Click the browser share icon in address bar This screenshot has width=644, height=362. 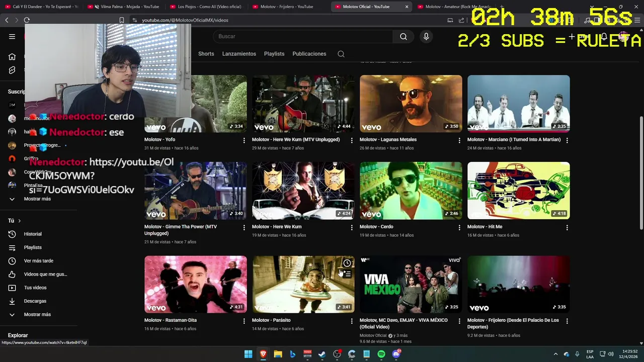(x=461, y=20)
